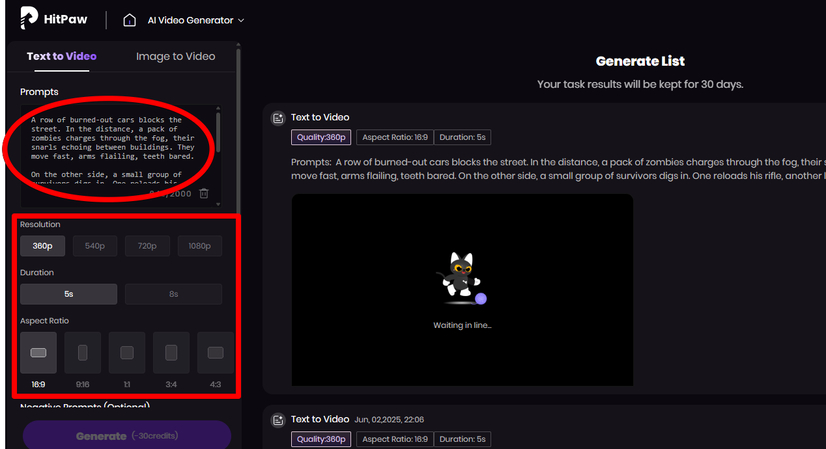Image resolution: width=826 pixels, height=449 pixels.
Task: Set duration to 8s
Action: coord(173,294)
